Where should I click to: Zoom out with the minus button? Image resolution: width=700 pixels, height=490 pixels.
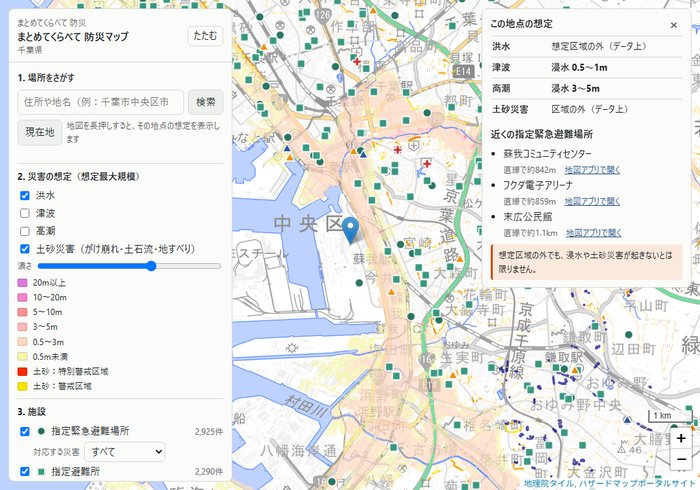coord(681,458)
